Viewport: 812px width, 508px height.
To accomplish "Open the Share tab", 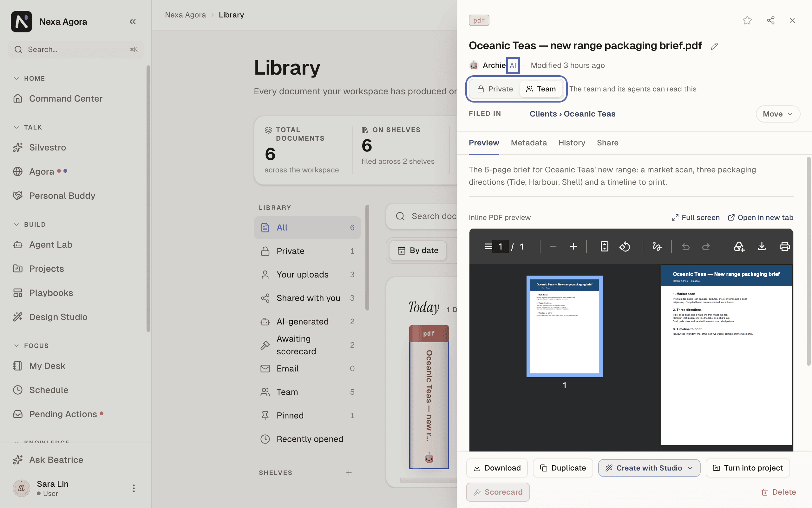I will pos(608,143).
